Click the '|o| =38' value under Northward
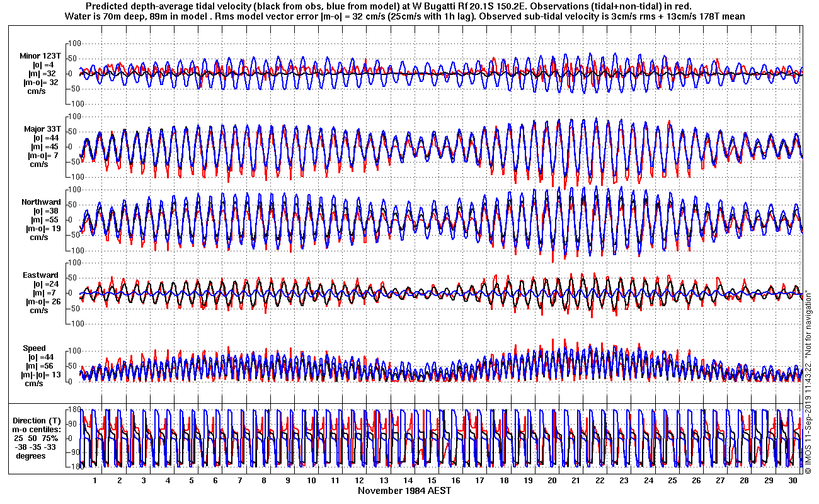Viewport: 819px width, 504px height. click(46, 210)
